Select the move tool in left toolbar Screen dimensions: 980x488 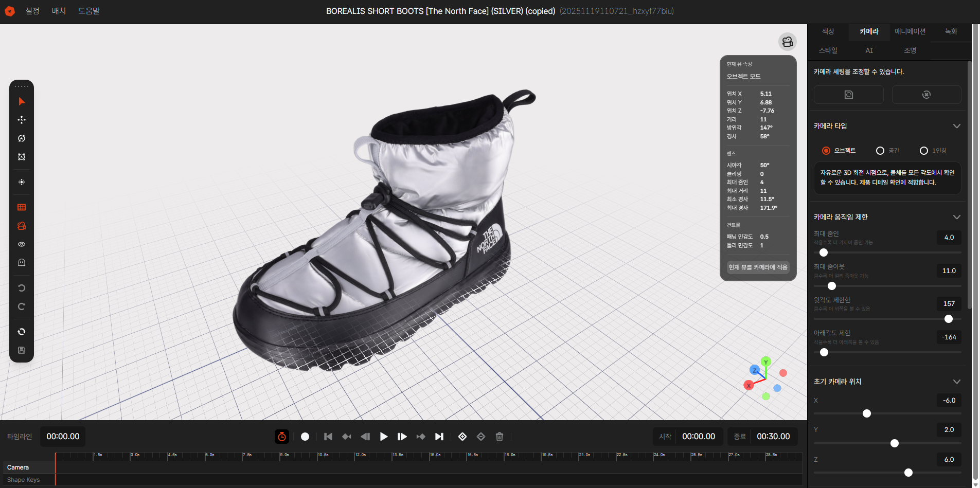tap(22, 119)
